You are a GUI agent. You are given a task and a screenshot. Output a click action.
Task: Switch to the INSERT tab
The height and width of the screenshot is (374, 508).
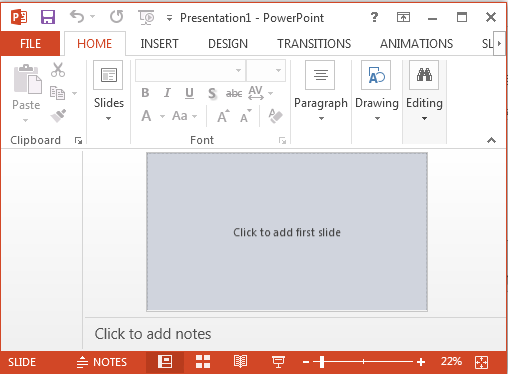(x=159, y=44)
